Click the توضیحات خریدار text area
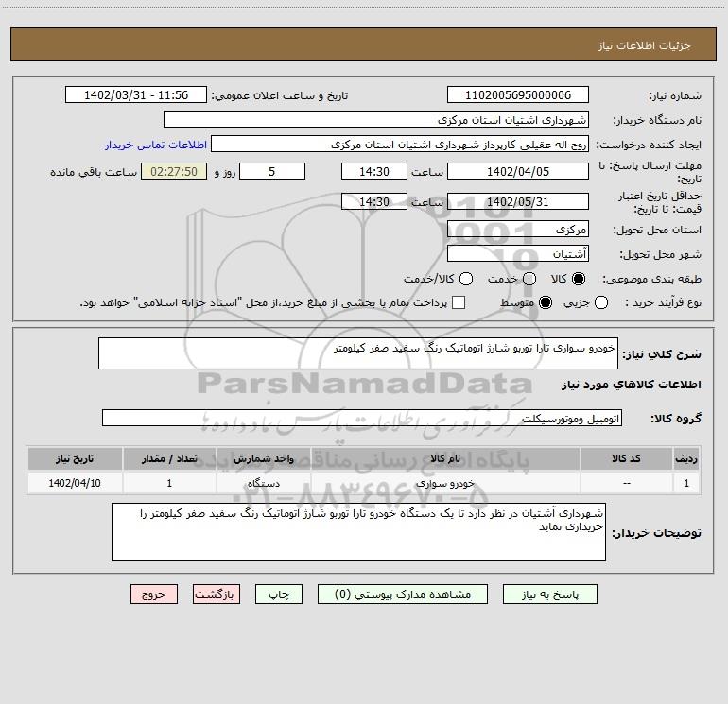The width and height of the screenshot is (728, 704). click(x=358, y=532)
